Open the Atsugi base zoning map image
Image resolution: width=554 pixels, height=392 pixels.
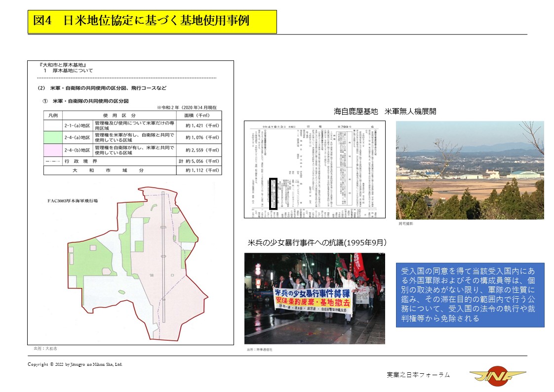point(138,264)
